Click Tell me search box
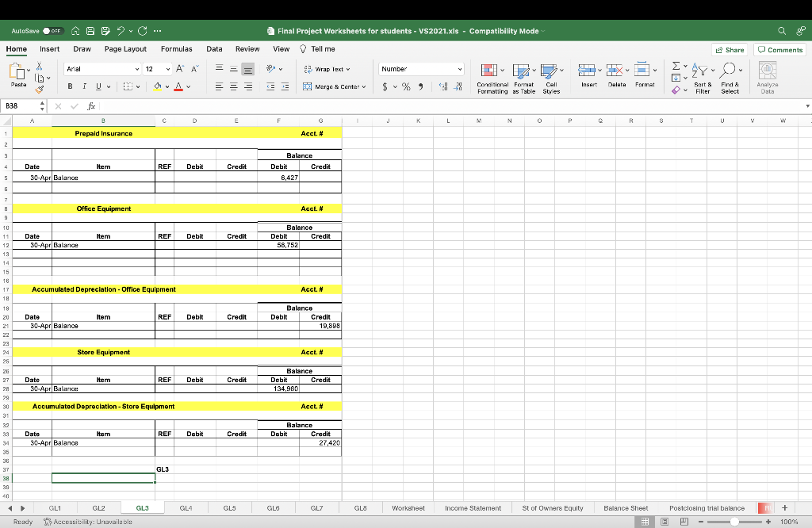812x528 pixels. 317,49
